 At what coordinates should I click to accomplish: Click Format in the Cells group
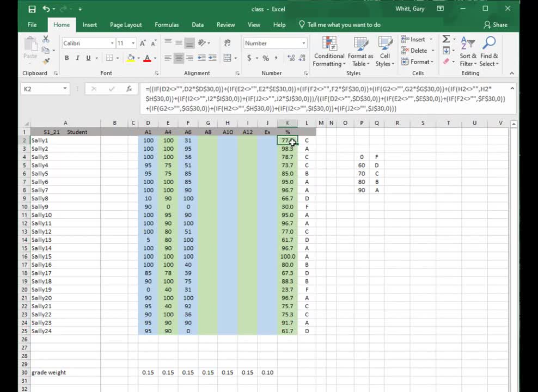pyautogui.click(x=418, y=62)
